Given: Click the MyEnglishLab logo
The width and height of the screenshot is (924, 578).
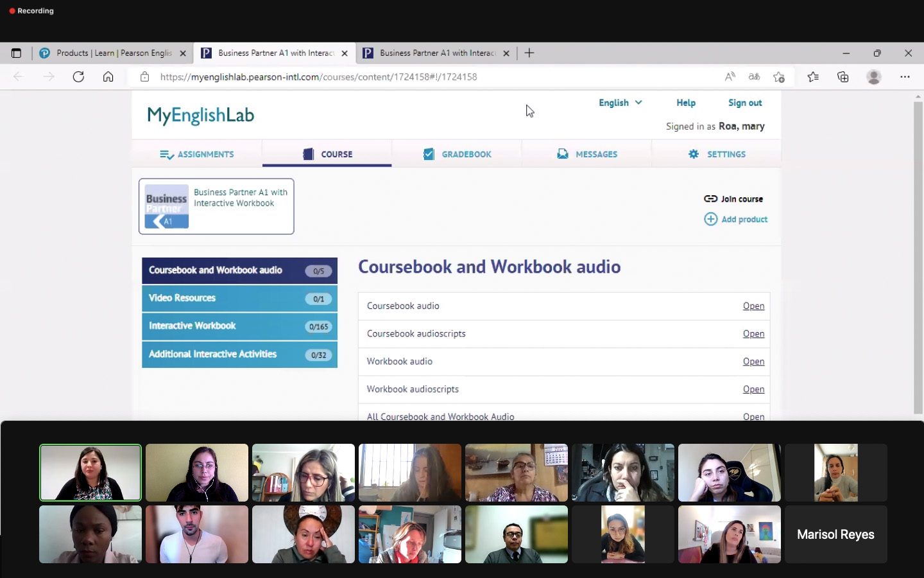Looking at the screenshot, I should pos(201,116).
